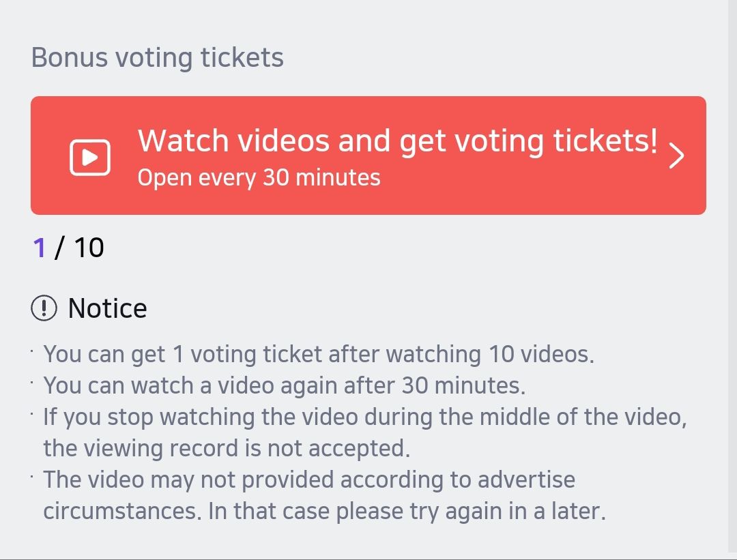The image size is (737, 560).
Task: Open the banner's right chevron arrow
Action: pyautogui.click(x=676, y=156)
